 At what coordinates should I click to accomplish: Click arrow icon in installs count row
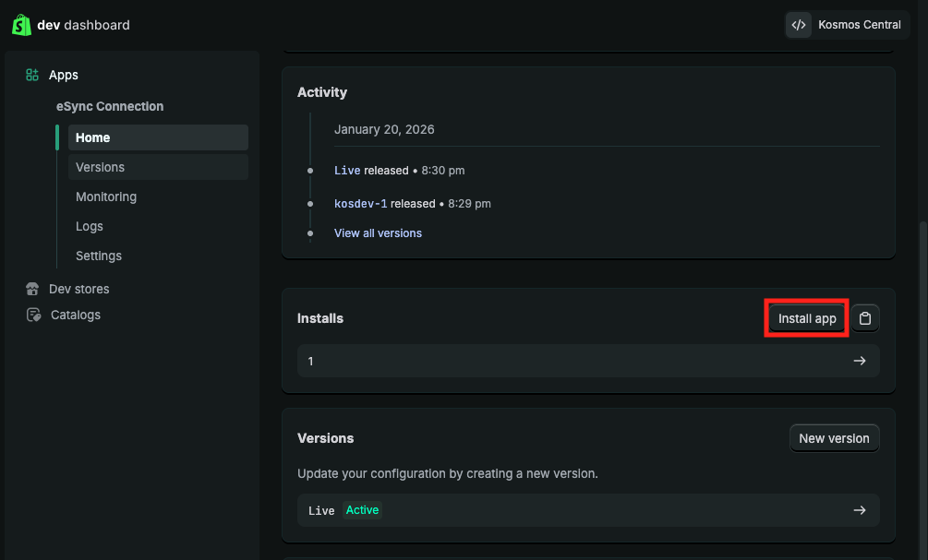tap(859, 361)
